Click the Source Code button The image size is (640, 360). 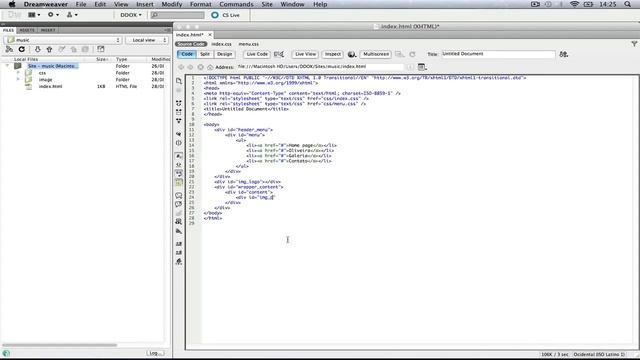(x=191, y=44)
